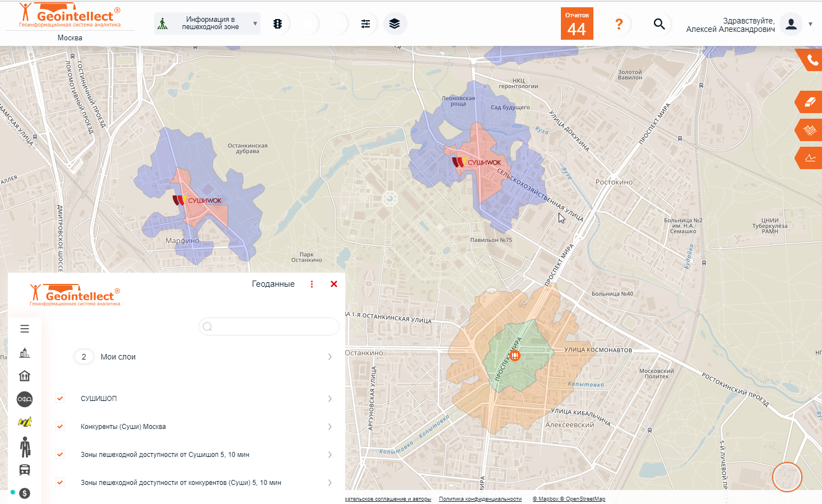Open the magnifier search icon in header
Screen dimensions: 822x504
tap(659, 24)
